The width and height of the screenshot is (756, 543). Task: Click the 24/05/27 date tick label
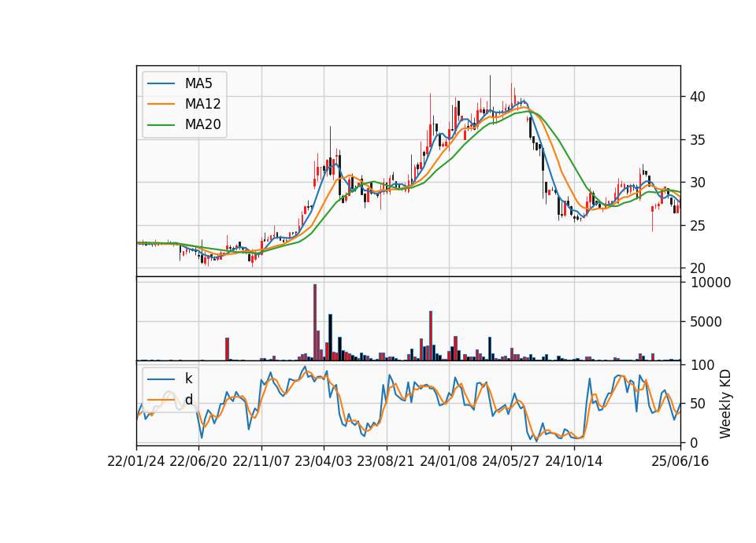coord(511,461)
